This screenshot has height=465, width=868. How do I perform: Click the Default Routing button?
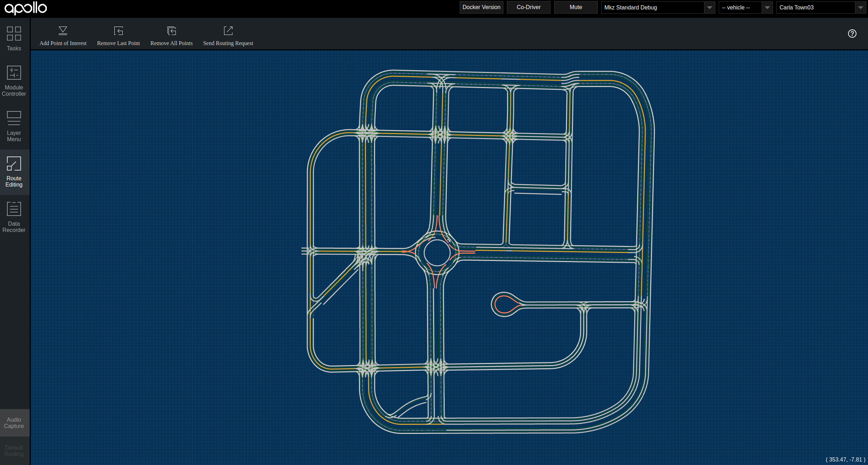(x=14, y=451)
